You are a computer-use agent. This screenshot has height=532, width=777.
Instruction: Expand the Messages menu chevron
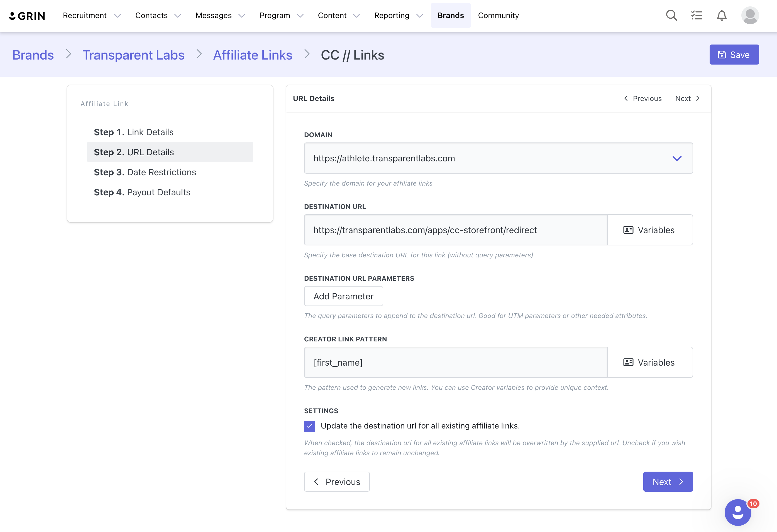pos(242,16)
